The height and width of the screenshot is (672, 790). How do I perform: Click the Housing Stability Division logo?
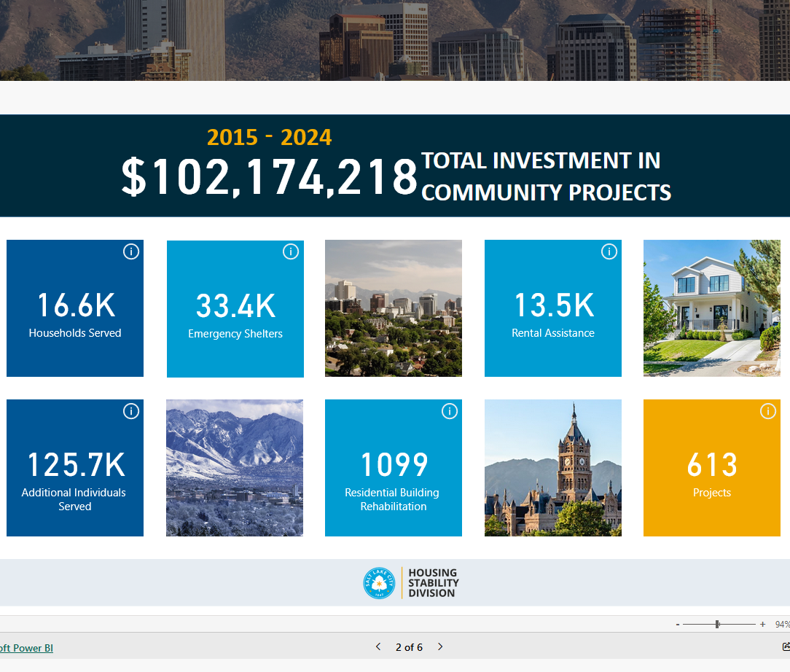pyautogui.click(x=410, y=582)
